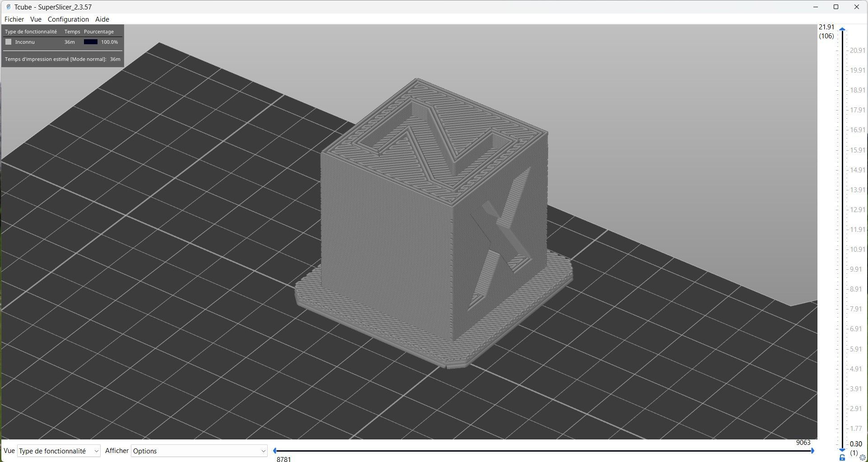Open the Configuration menu

(68, 19)
